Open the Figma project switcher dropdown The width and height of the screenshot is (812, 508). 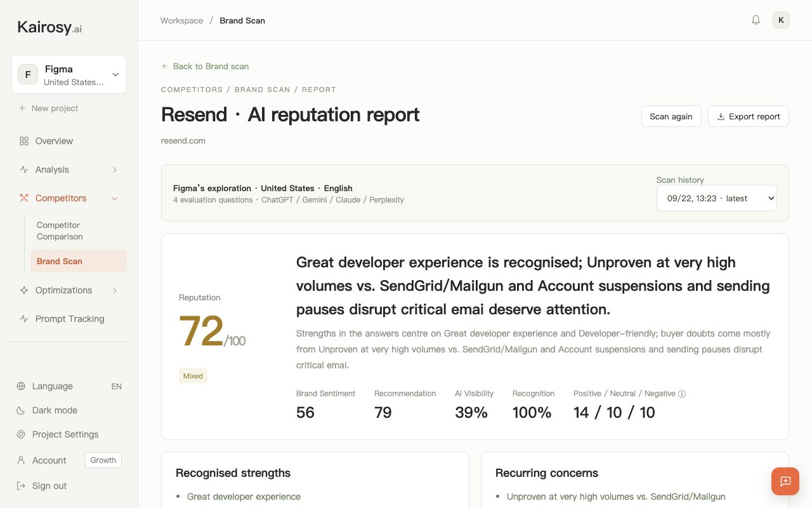pyautogui.click(x=69, y=74)
